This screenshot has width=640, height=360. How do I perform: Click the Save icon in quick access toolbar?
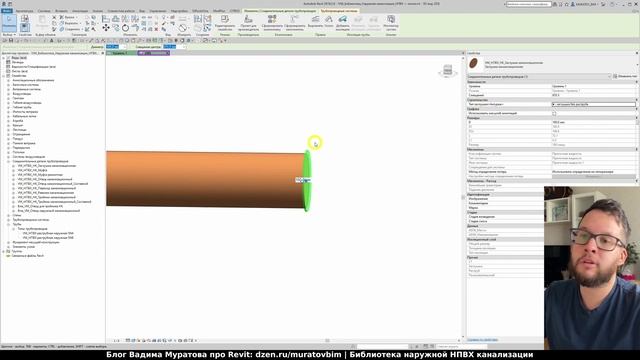click(11, 40)
